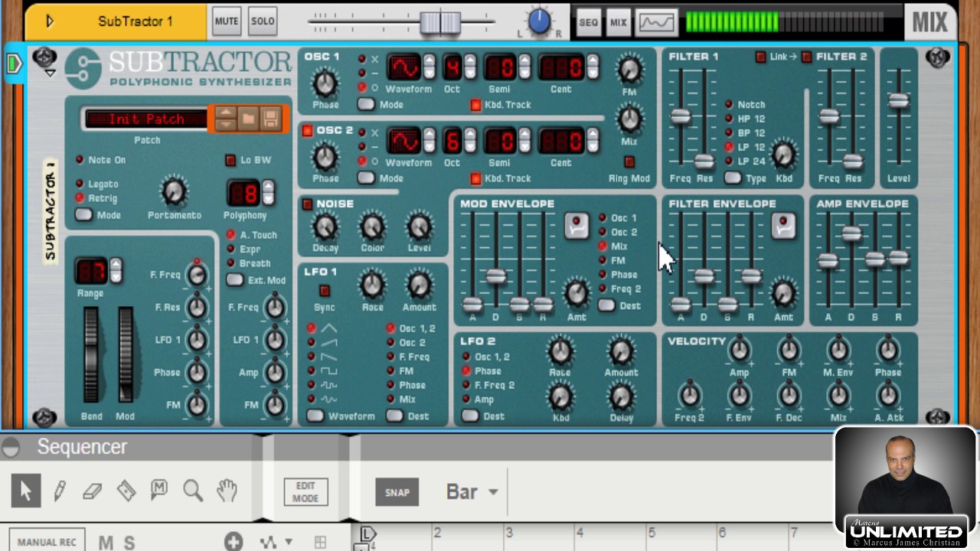Click the Filter 1 Kbd knob

(x=783, y=155)
